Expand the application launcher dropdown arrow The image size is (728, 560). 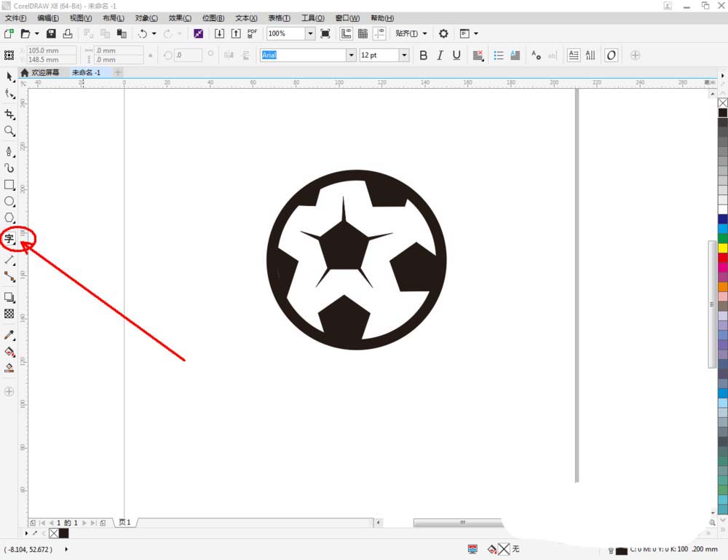pos(476,33)
